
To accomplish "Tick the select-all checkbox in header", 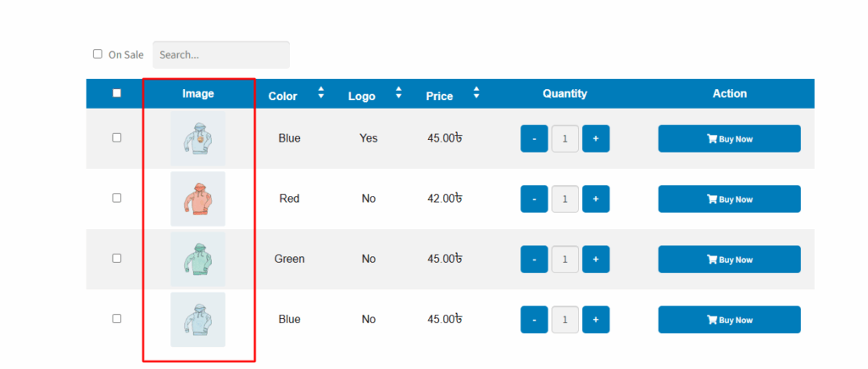I will 117,93.
